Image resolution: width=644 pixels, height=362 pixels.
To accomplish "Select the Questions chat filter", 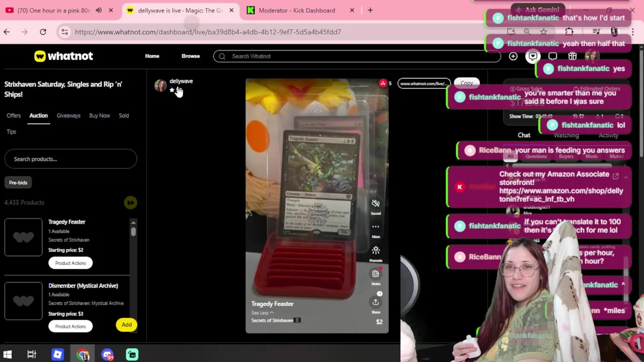I will 536,156.
